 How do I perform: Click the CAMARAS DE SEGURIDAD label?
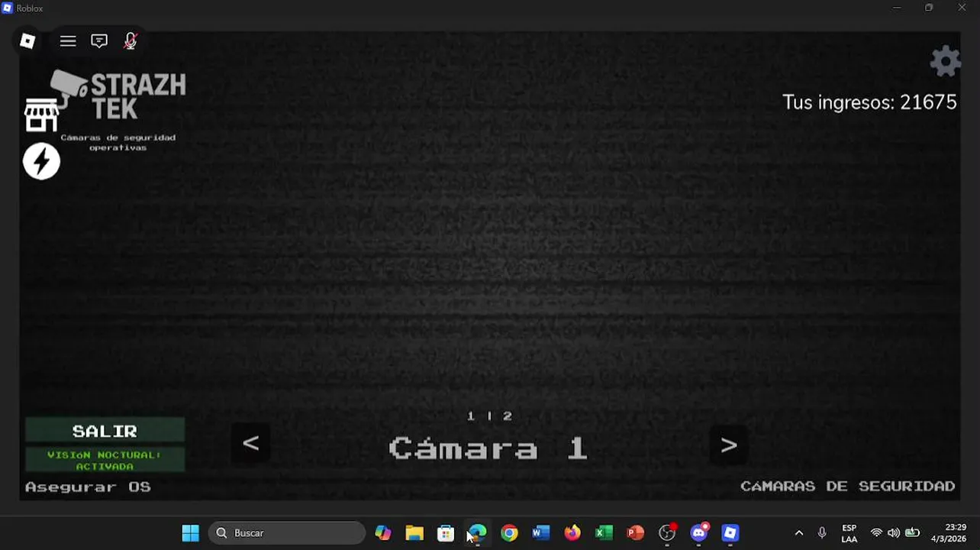click(x=848, y=486)
